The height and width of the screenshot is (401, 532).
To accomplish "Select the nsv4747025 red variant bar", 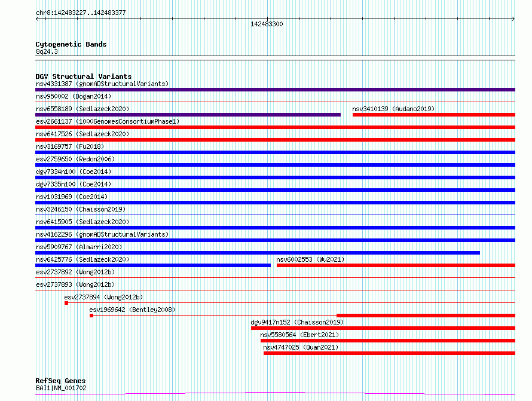I will pyautogui.click(x=390, y=353).
